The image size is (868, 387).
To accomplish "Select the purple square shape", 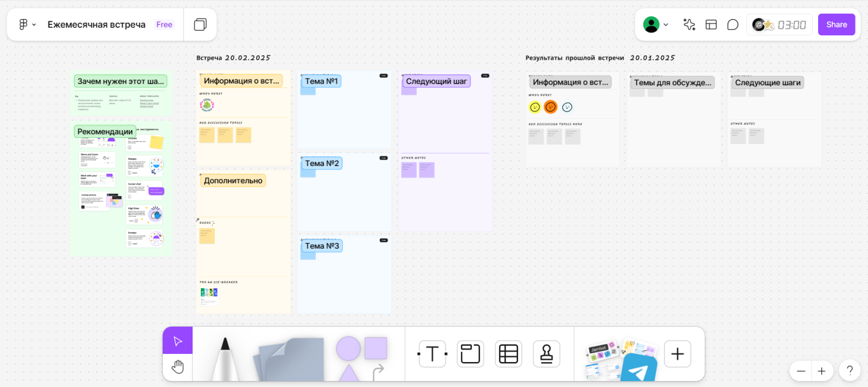I will pyautogui.click(x=375, y=348).
